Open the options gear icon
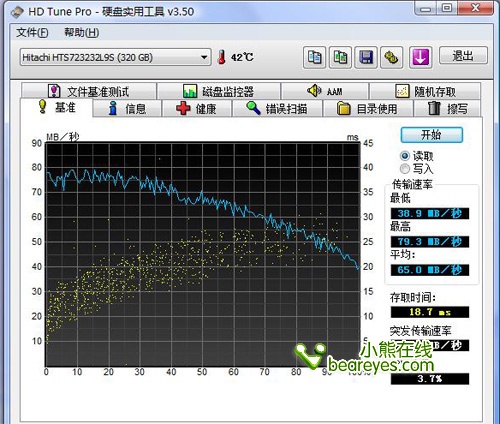This screenshot has height=424, width=500. (x=391, y=58)
